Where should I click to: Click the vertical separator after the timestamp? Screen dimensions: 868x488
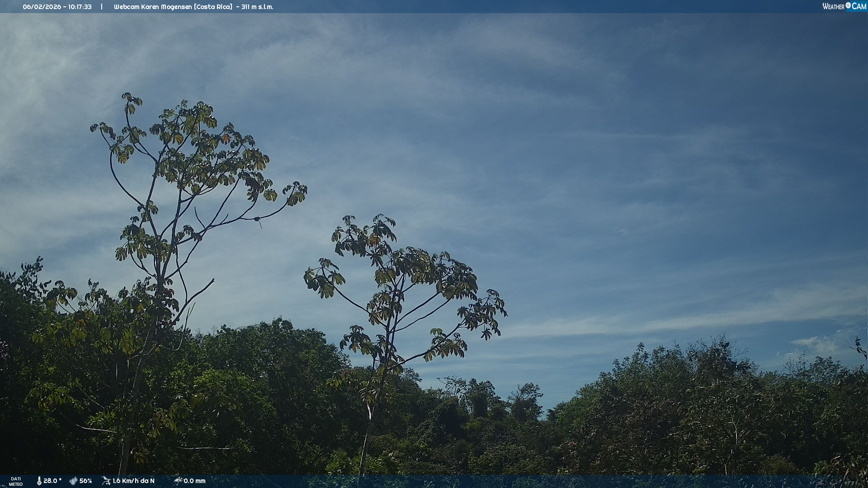click(102, 7)
